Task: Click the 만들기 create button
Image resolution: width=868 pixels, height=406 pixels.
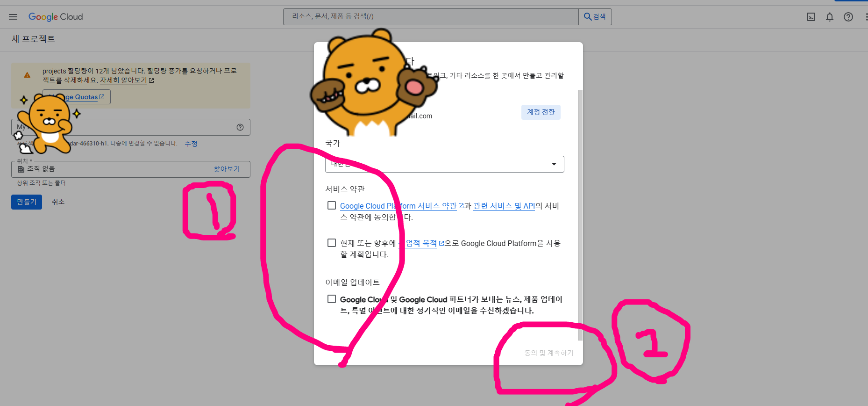Action: (x=27, y=202)
